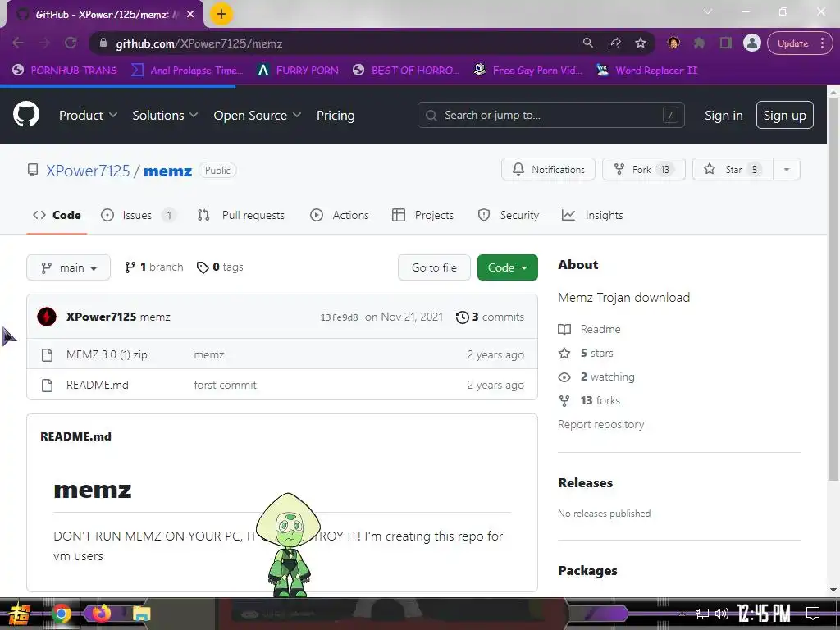Open File Explorer from the taskbar

pos(141,614)
